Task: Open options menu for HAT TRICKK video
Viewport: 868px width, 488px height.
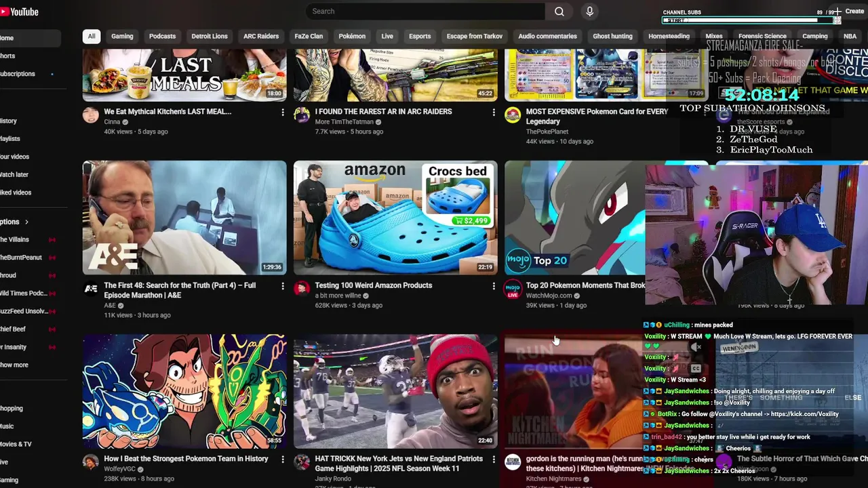Action: [494, 460]
